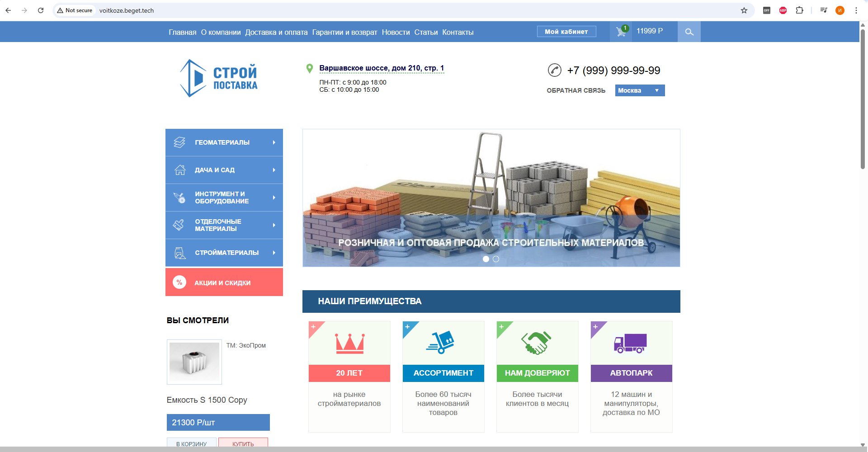Image resolution: width=868 pixels, height=452 pixels.
Task: Expand the plus corner on Автопарк card
Action: coord(596,327)
